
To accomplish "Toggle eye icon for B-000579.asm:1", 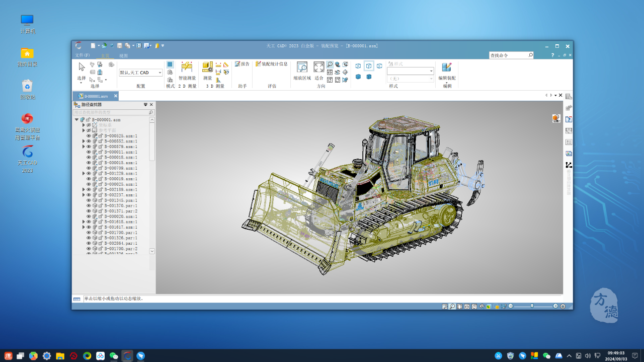I will point(89,147).
